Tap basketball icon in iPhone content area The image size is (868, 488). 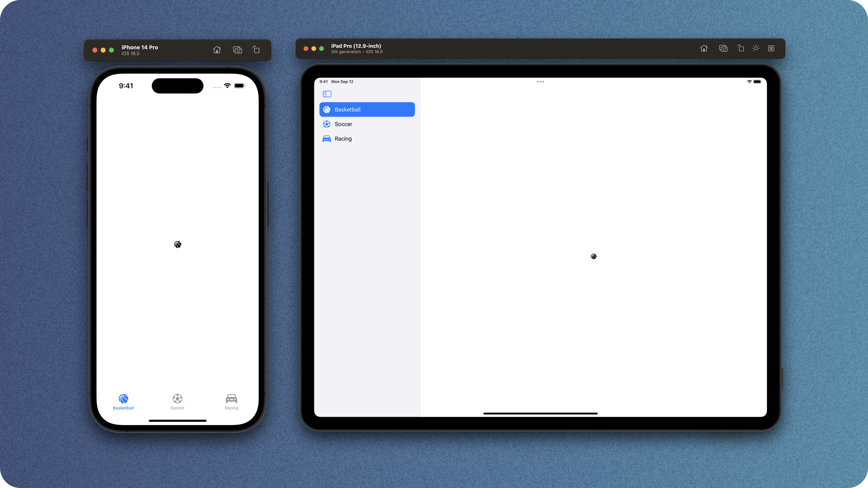[x=178, y=244]
